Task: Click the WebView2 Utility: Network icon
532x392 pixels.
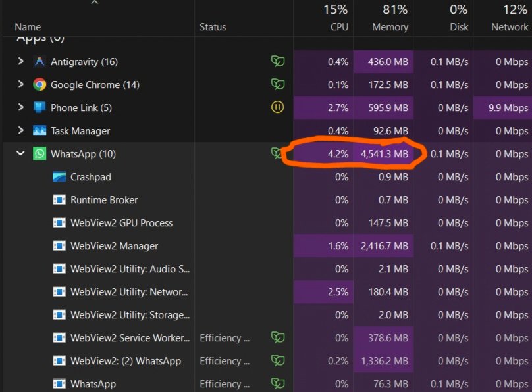Action: click(59, 292)
